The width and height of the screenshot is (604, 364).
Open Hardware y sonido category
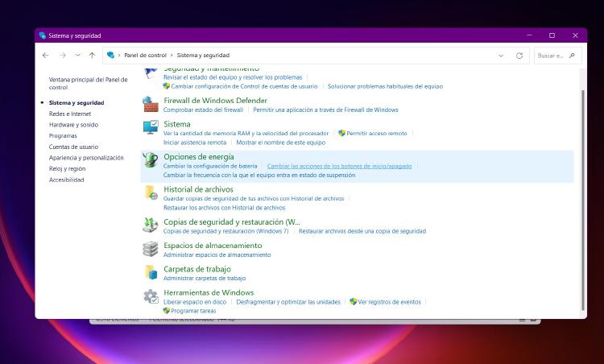tap(73, 125)
